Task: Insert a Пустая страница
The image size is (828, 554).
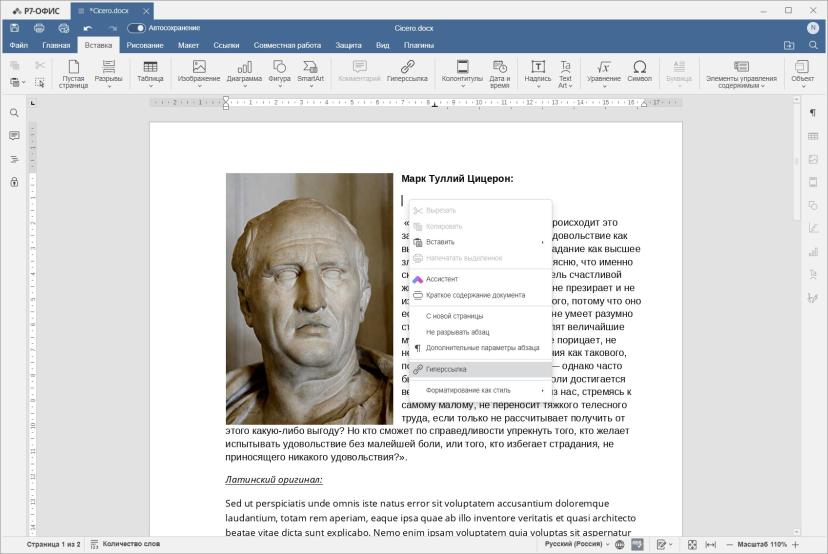Action: pyautogui.click(x=73, y=73)
